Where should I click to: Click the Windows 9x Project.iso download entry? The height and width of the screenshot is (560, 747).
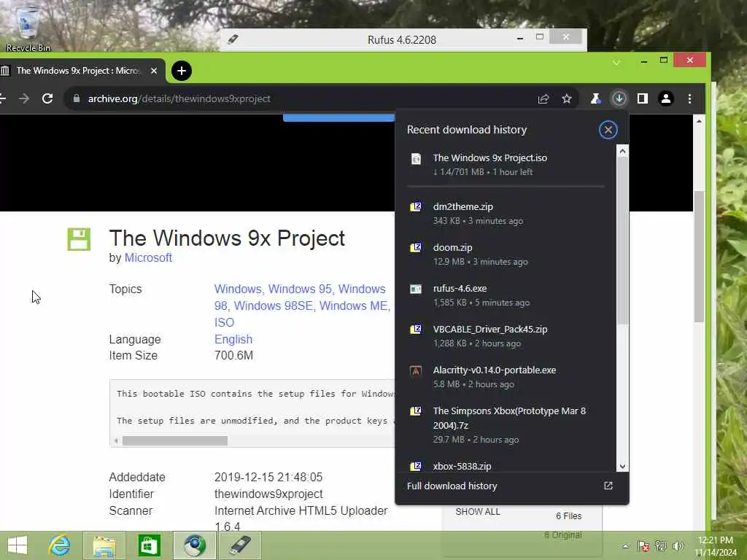[506, 165]
